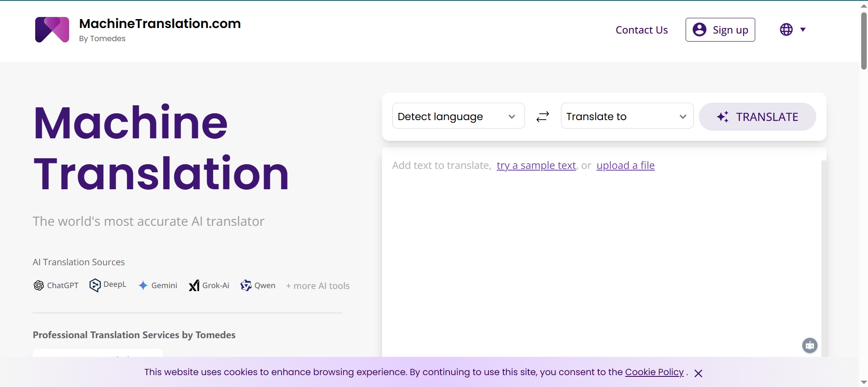Expand the Translate to dropdown

point(627,116)
